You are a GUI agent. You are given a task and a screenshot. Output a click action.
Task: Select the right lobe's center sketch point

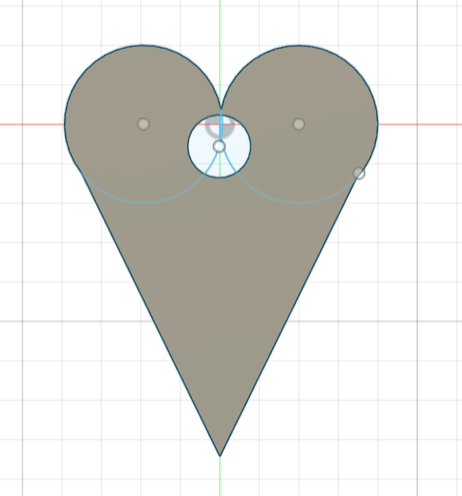299,124
